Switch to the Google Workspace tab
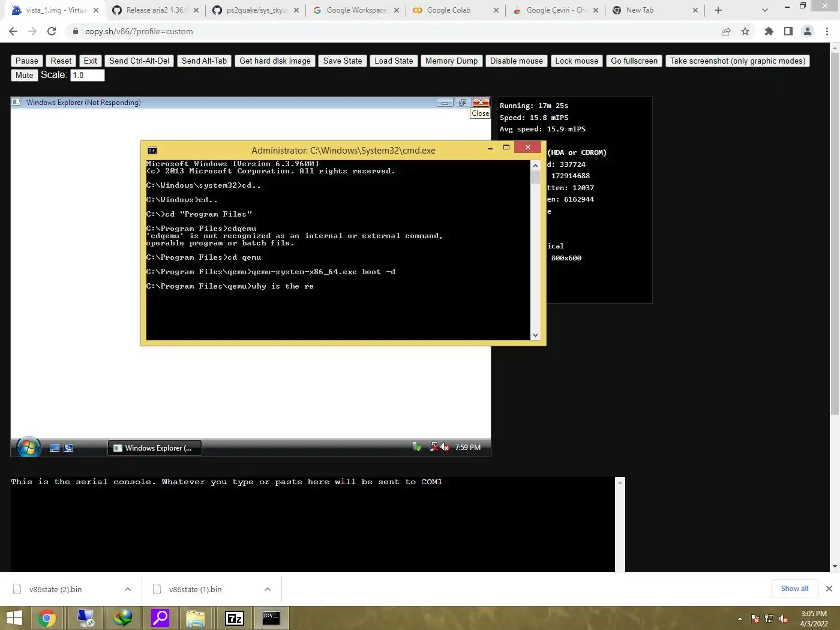The image size is (840, 630). 356,10
